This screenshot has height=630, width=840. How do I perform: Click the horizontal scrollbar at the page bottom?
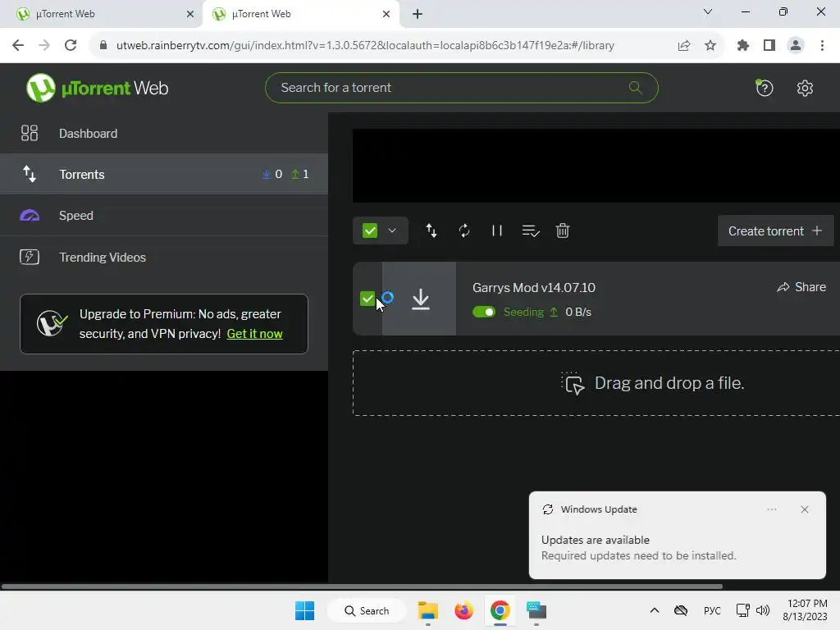[x=362, y=587]
